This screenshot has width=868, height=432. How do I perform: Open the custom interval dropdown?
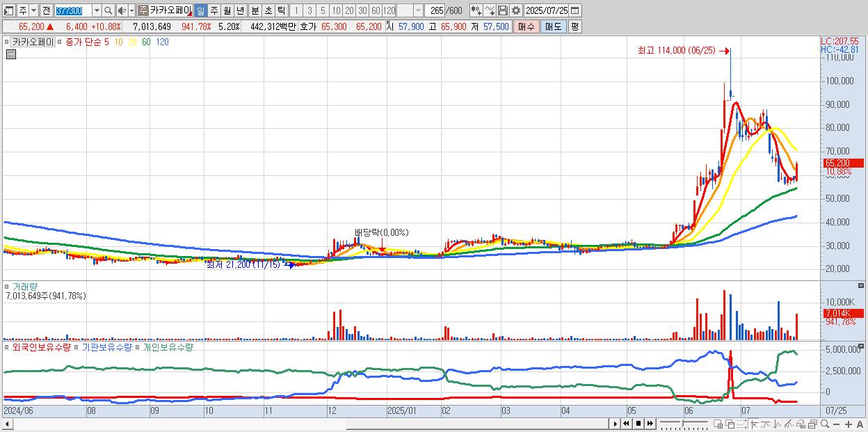point(418,10)
